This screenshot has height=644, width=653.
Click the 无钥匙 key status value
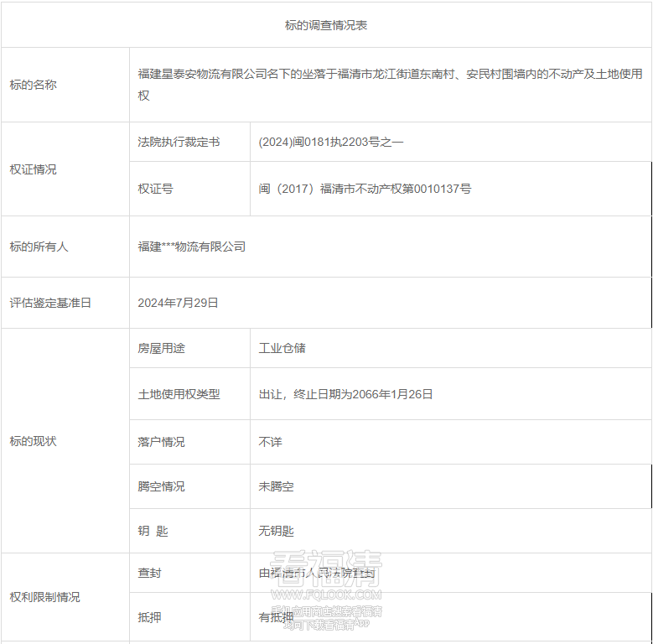(277, 531)
